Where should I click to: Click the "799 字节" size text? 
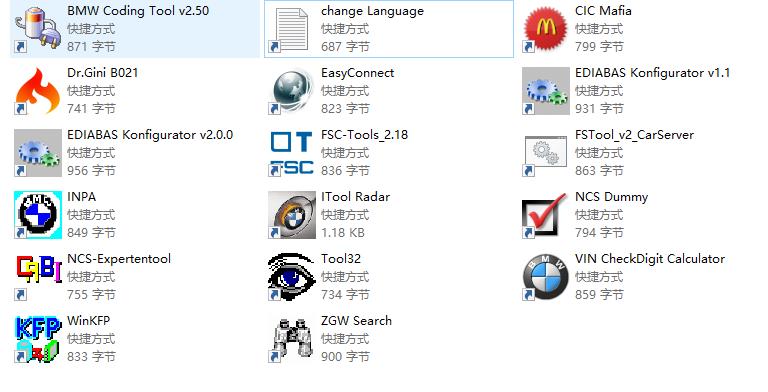(x=599, y=47)
